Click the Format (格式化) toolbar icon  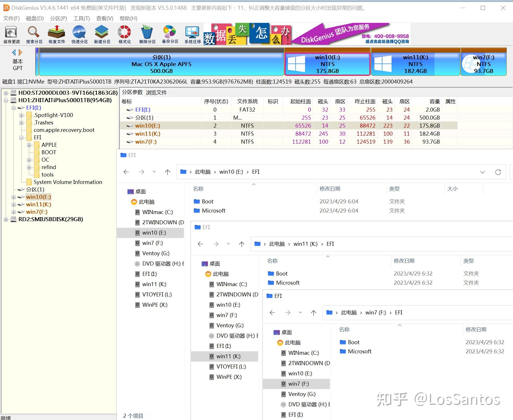[125, 34]
